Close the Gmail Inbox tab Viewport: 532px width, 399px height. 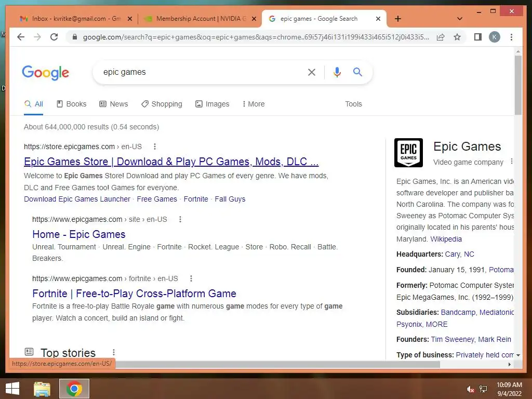[129, 19]
